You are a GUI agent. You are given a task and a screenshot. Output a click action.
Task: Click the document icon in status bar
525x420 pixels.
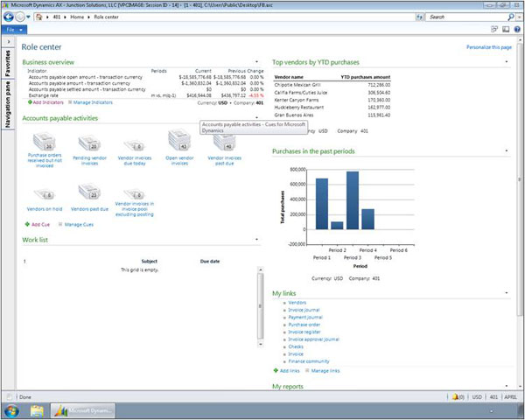click(x=10, y=397)
